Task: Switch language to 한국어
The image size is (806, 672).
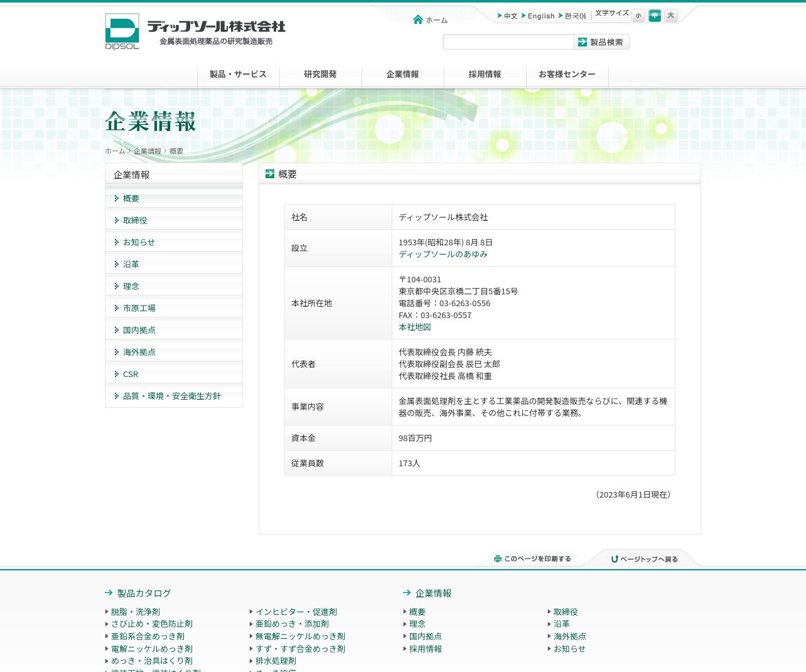Action: tap(572, 16)
